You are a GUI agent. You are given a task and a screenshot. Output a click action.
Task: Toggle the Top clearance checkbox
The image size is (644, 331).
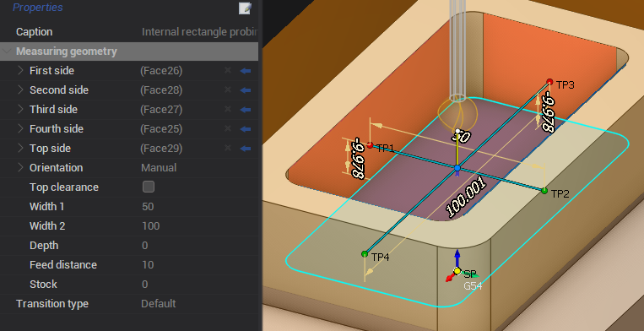149,187
